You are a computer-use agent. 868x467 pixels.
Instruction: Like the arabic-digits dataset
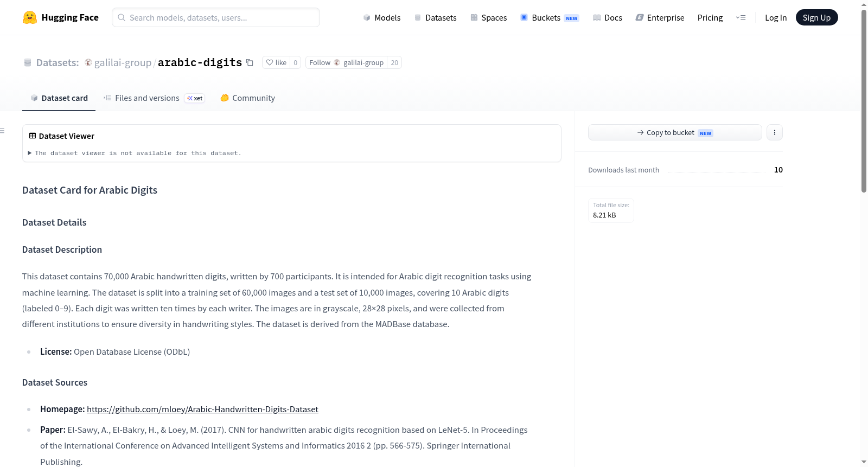click(x=276, y=62)
